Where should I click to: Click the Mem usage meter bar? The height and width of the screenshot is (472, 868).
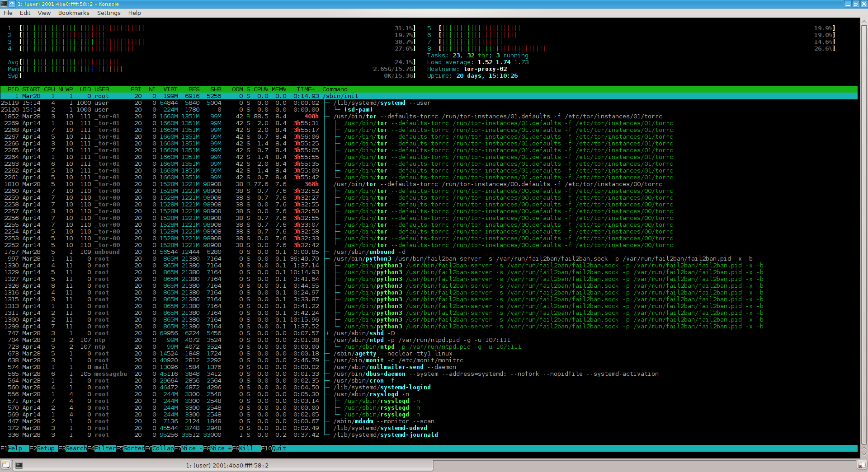pos(212,69)
